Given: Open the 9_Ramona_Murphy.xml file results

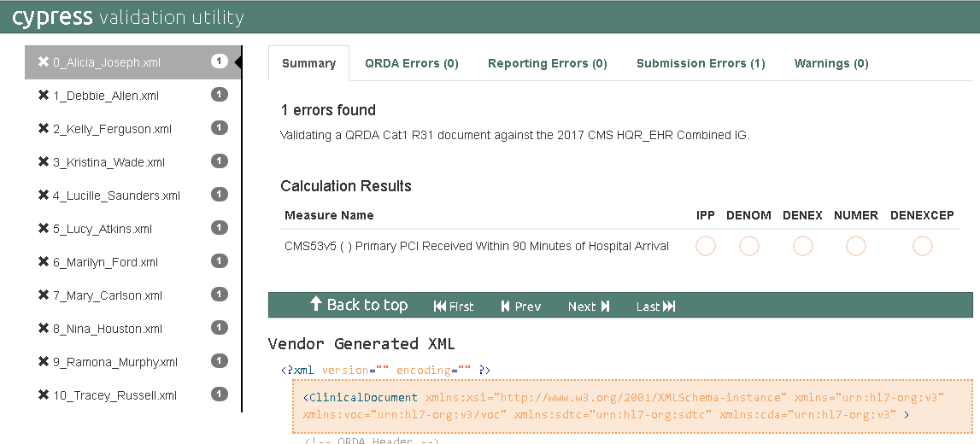Looking at the screenshot, I should [114, 362].
